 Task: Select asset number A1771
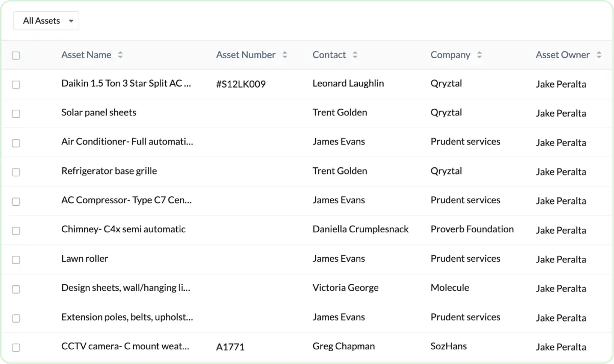point(230,347)
